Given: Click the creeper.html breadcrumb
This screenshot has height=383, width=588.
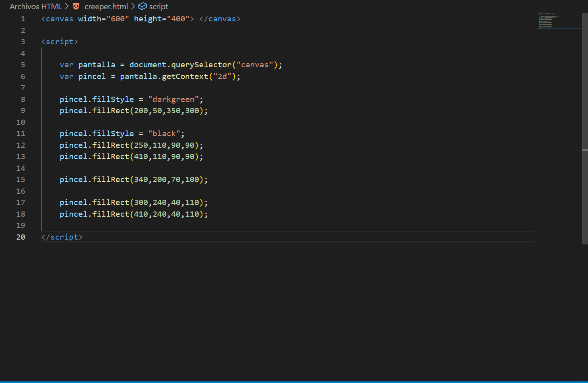Looking at the screenshot, I should [x=106, y=6].
